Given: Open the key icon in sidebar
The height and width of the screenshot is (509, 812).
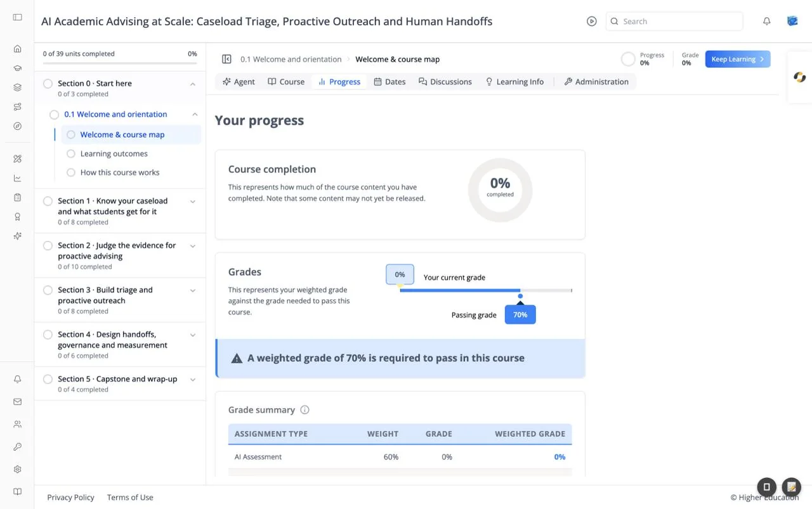Looking at the screenshot, I should point(17,447).
